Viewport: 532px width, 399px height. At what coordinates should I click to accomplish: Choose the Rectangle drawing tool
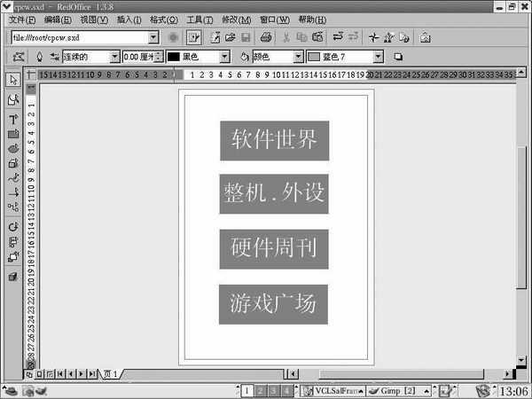point(13,134)
